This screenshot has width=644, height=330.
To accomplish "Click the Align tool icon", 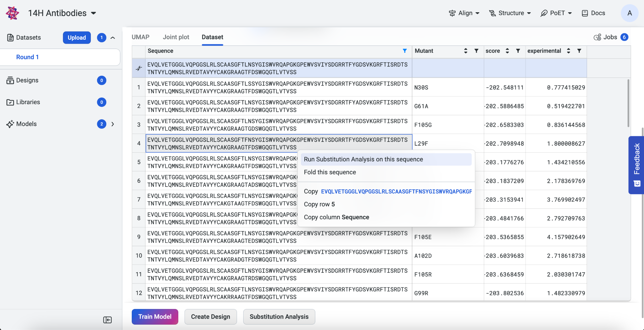I will coord(452,13).
